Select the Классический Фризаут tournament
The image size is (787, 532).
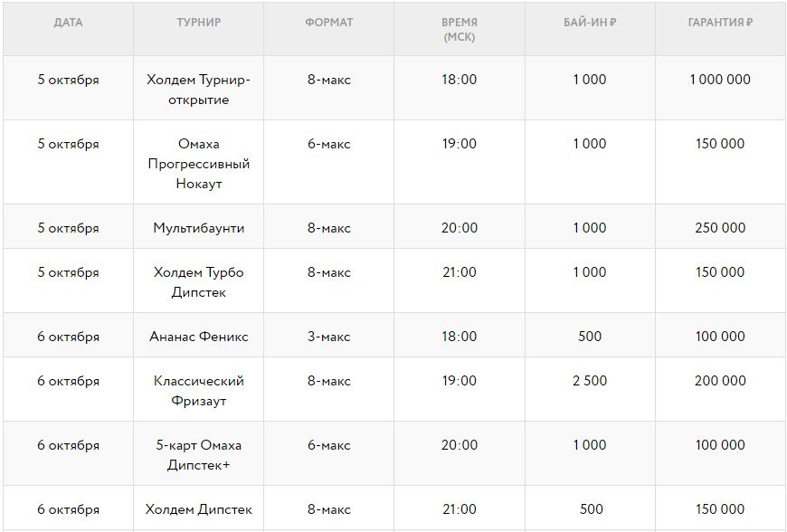click(198, 391)
